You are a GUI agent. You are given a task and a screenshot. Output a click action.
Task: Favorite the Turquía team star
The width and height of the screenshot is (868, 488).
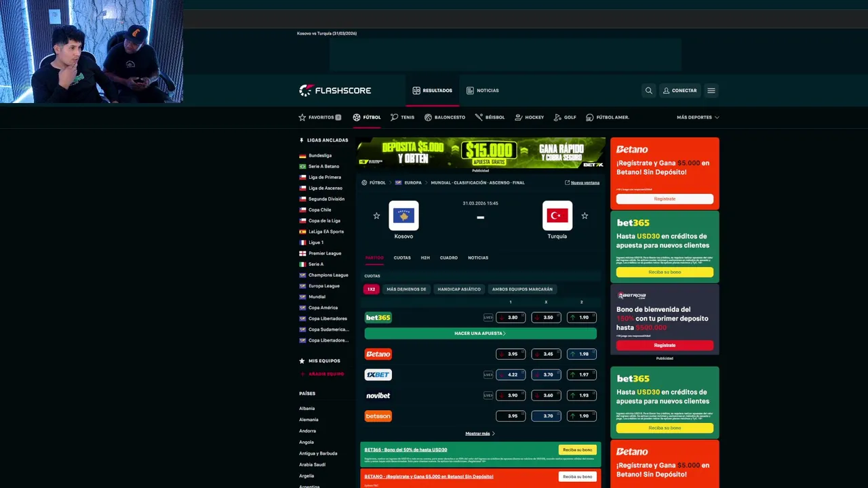585,216
